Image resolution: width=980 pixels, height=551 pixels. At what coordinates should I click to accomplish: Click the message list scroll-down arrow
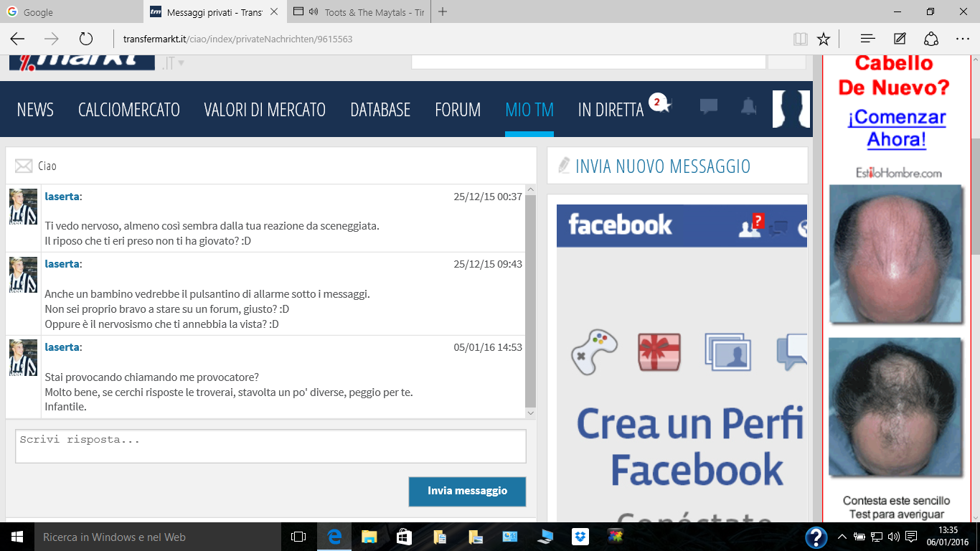(531, 413)
